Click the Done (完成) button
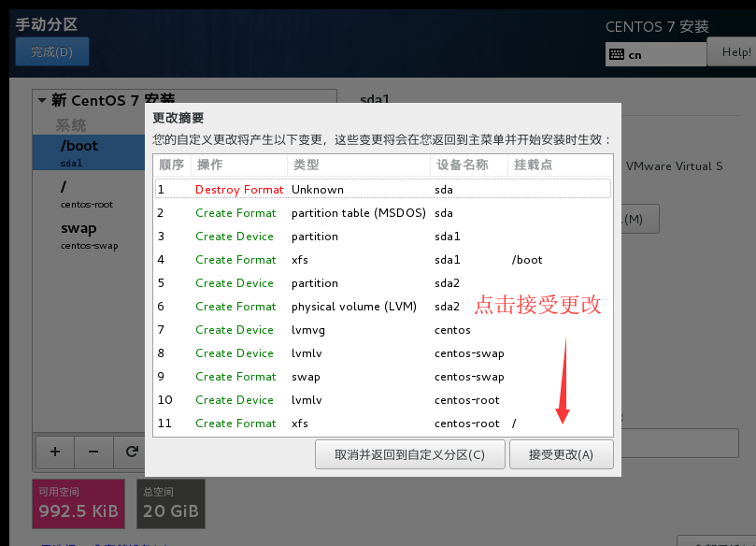The height and width of the screenshot is (546, 756). (x=52, y=51)
